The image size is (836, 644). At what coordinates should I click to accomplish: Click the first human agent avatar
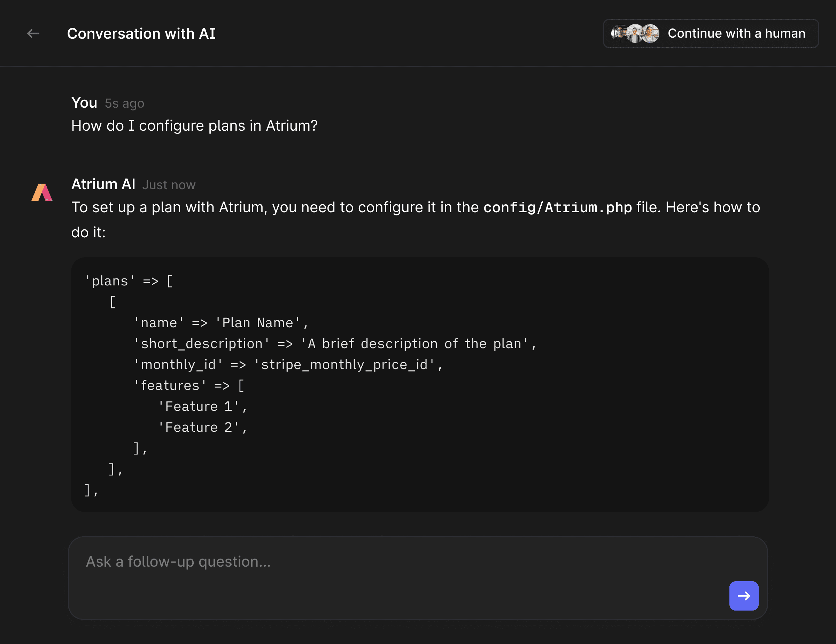[x=618, y=33]
